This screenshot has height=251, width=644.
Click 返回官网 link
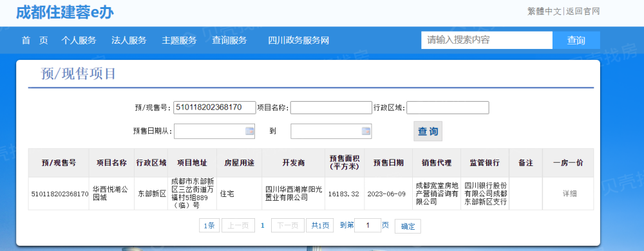(x=583, y=12)
